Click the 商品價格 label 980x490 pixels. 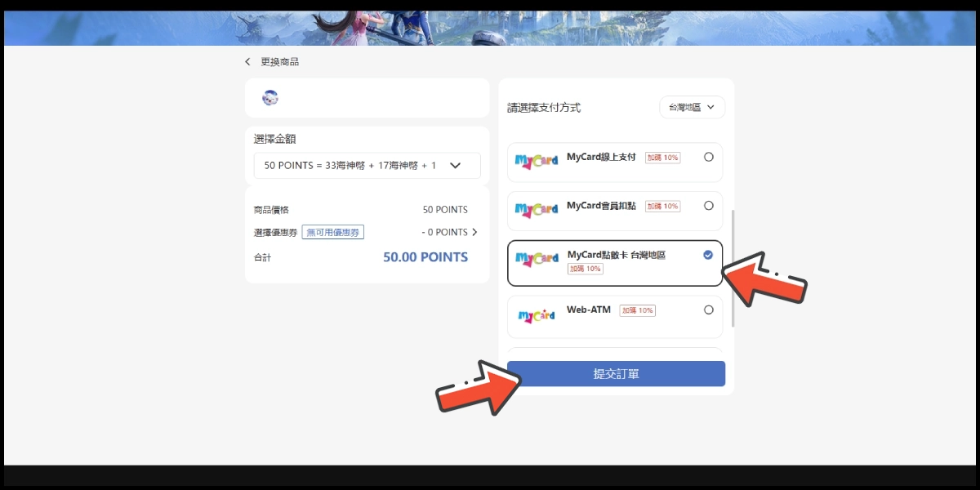pyautogui.click(x=271, y=210)
